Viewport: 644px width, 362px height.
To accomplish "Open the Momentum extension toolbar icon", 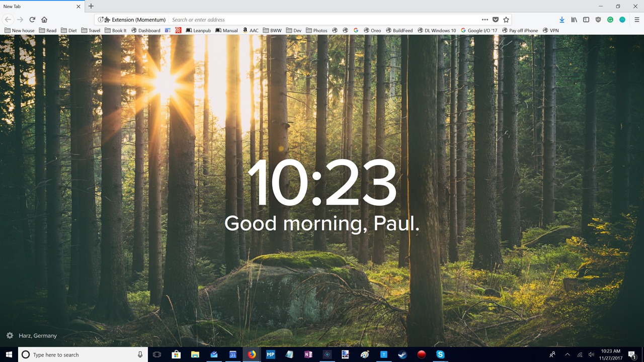I will (622, 20).
